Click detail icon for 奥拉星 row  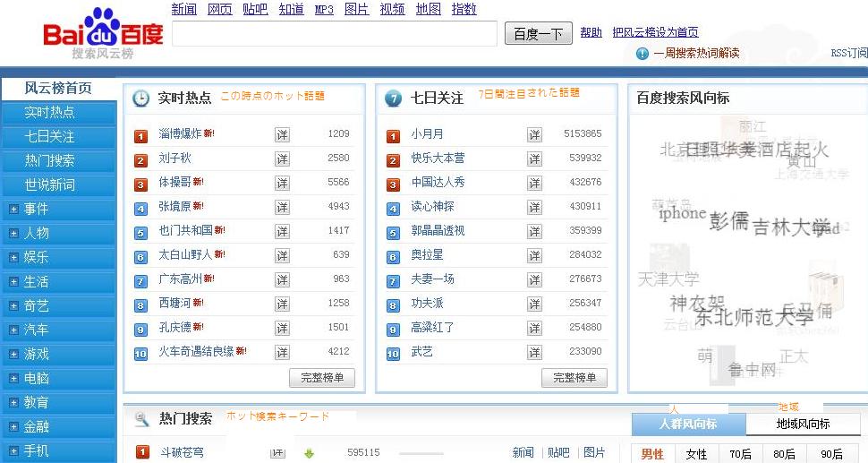535,256
